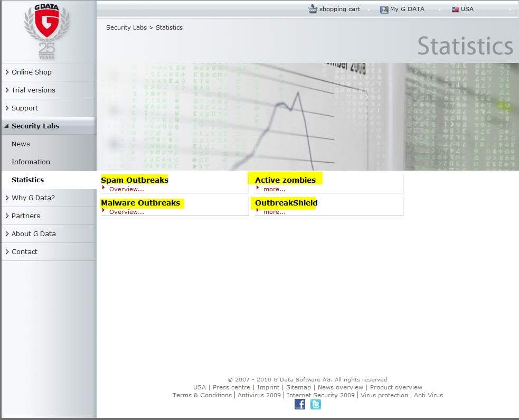Click more under Active zombies

(274, 189)
